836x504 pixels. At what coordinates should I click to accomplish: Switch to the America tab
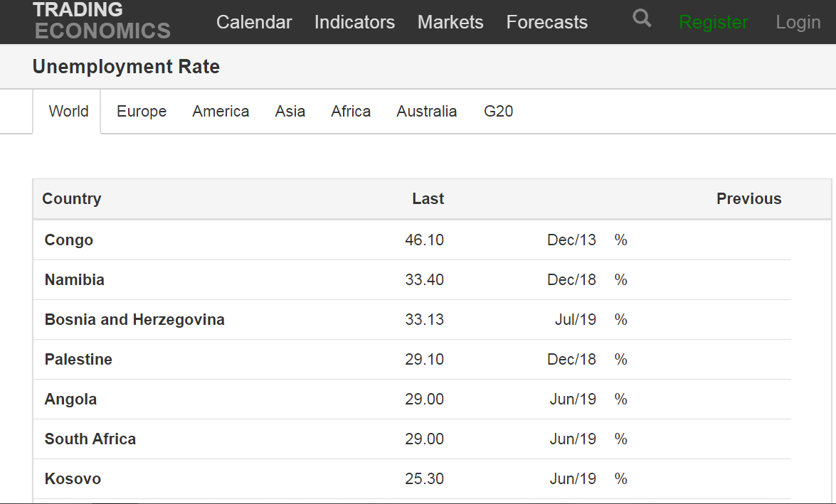[221, 112]
